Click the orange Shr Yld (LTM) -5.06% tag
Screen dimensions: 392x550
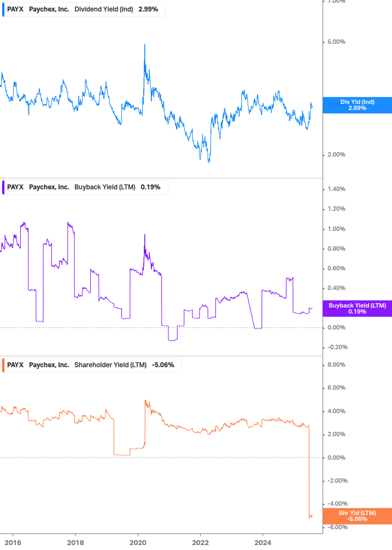click(x=358, y=516)
